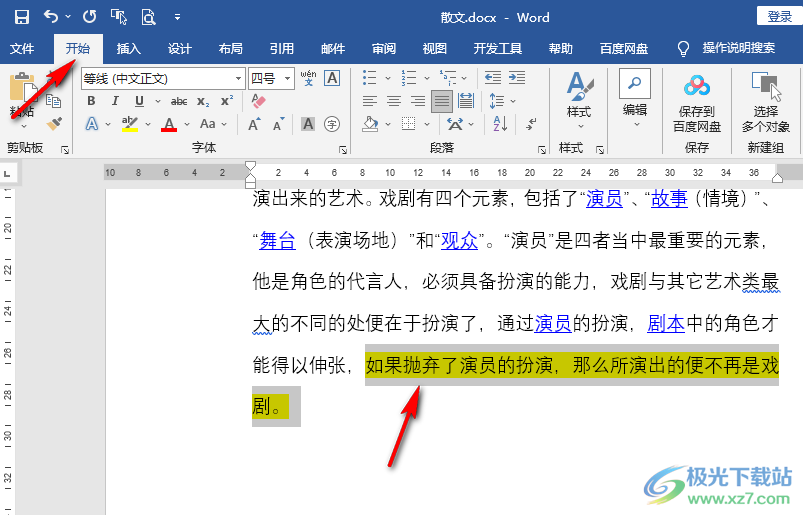Apply red font color
This screenshot has height=515, width=803.
tap(169, 123)
